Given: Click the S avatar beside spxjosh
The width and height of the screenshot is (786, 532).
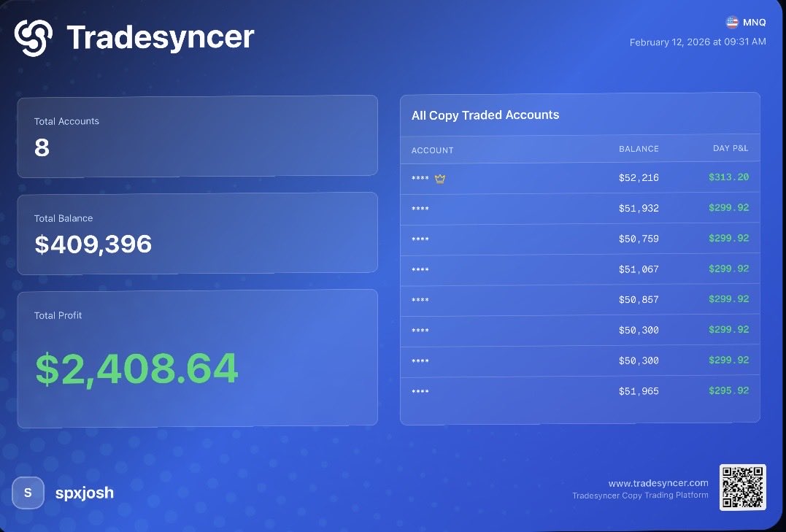Looking at the screenshot, I should click(28, 493).
